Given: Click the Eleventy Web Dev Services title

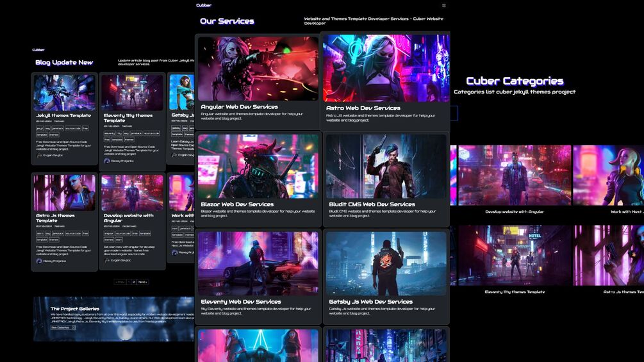Looking at the screenshot, I should coord(241,302).
